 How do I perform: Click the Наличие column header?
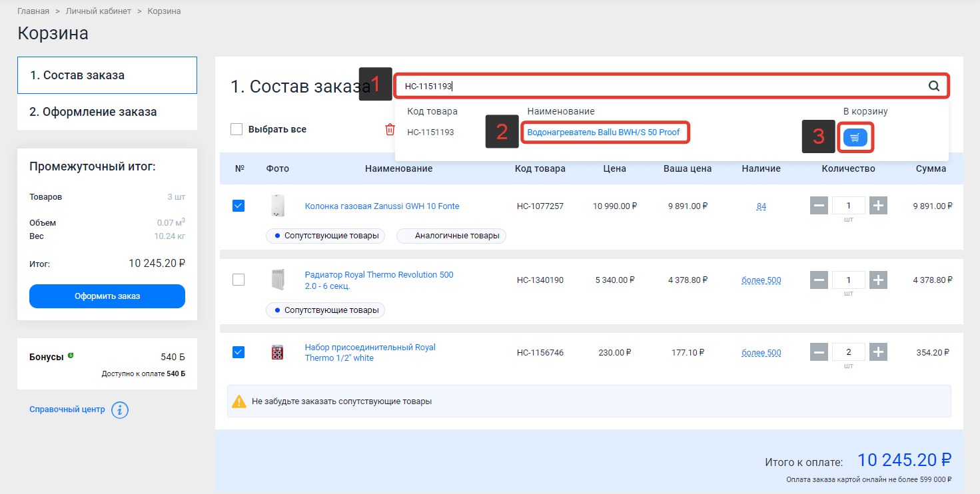point(761,168)
